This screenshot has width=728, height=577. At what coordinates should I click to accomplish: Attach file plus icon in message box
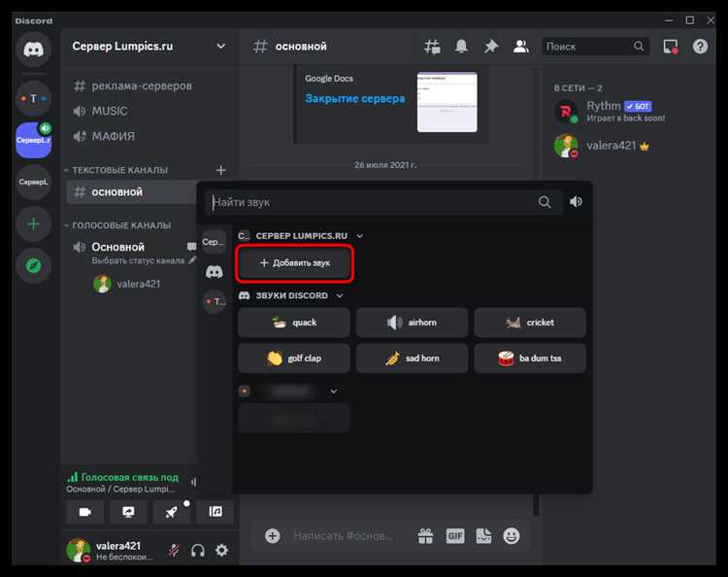point(272,536)
